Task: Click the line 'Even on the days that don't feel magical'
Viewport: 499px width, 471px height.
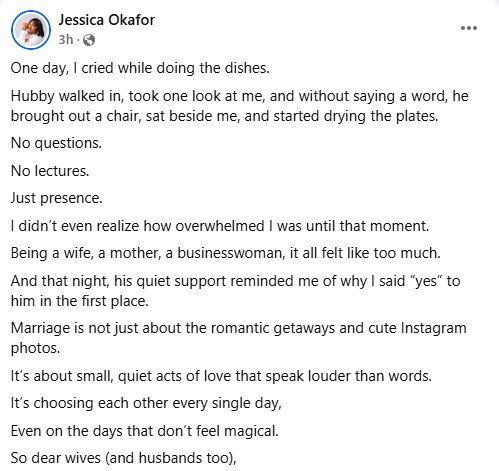Action: point(145,431)
